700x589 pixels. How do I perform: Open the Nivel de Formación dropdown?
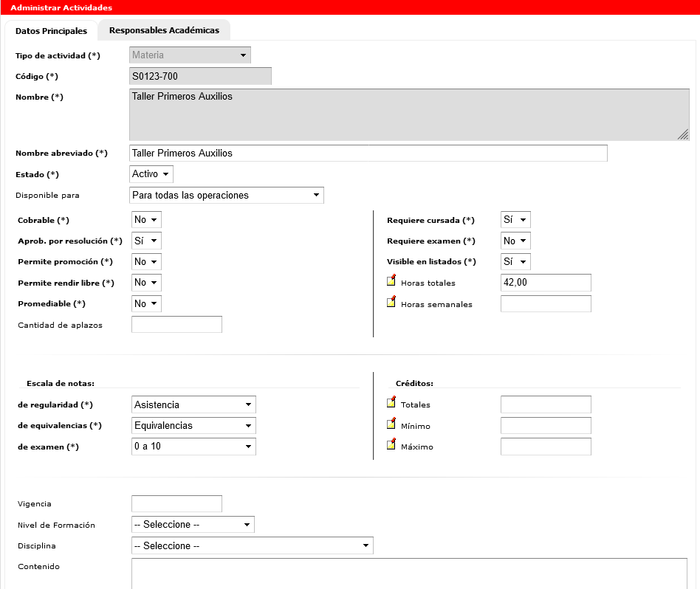[x=193, y=525]
